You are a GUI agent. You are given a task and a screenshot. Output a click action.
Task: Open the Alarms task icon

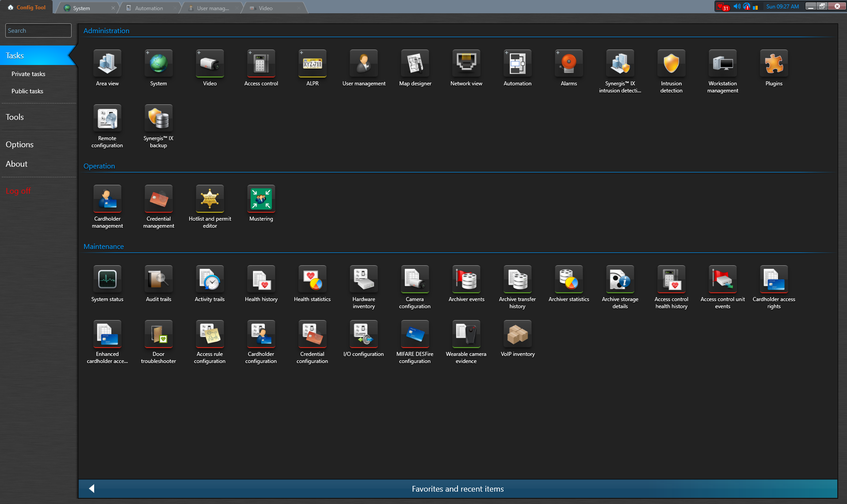(x=568, y=64)
